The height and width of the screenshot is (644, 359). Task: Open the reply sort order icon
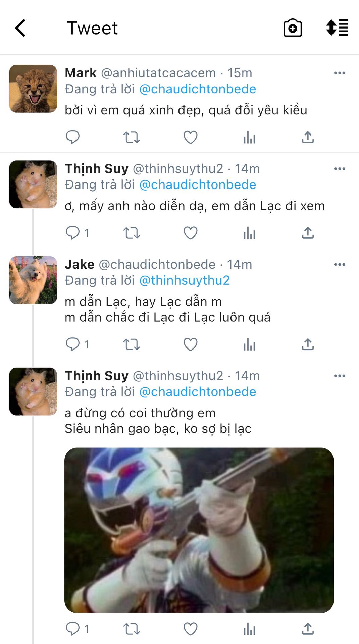coord(337,28)
